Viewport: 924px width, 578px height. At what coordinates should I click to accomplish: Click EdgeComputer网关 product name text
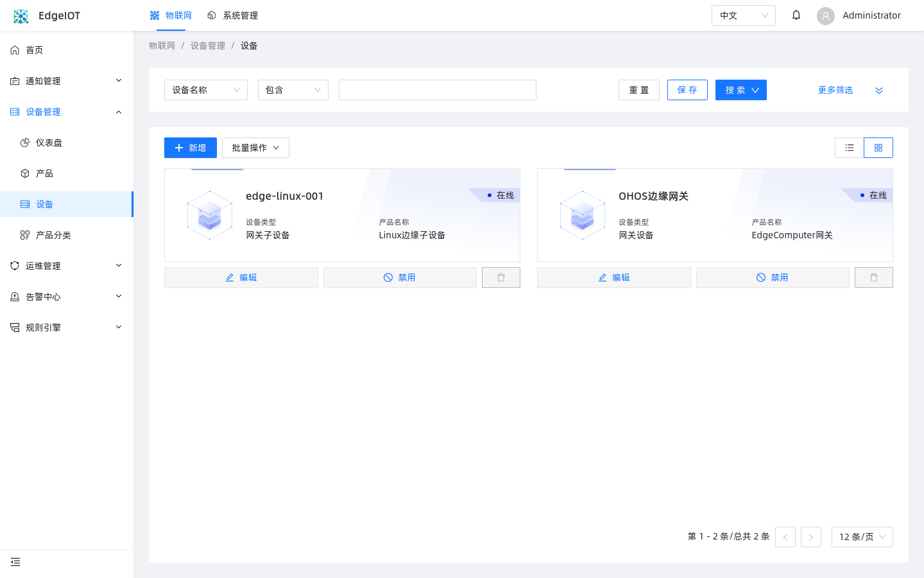click(792, 235)
